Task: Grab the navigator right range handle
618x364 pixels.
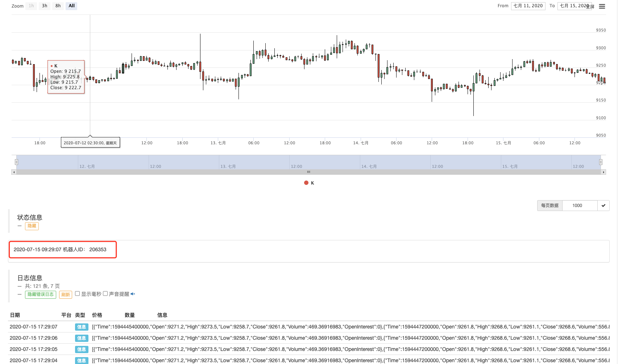Action: (x=601, y=162)
